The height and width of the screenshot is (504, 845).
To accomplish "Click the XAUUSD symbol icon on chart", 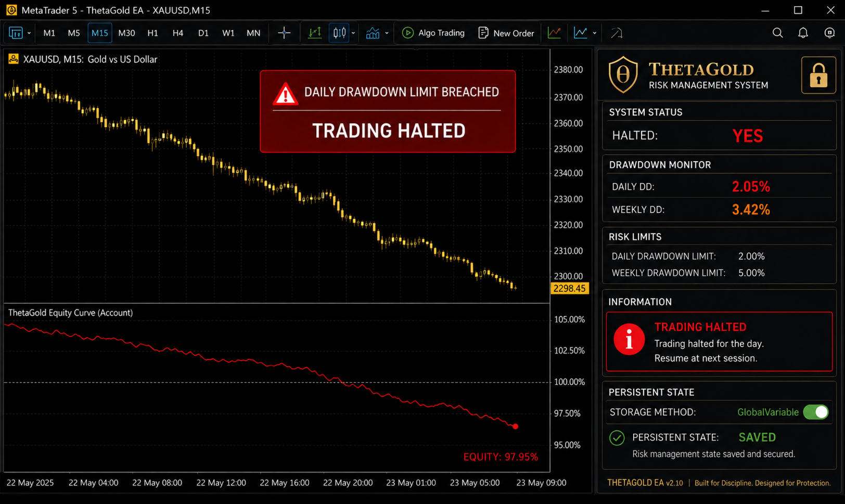I will click(x=14, y=59).
